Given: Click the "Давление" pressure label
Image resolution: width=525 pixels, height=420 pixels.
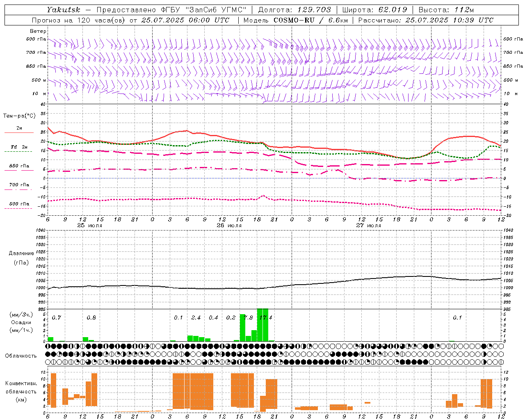Looking at the screenshot, I should point(21,253).
